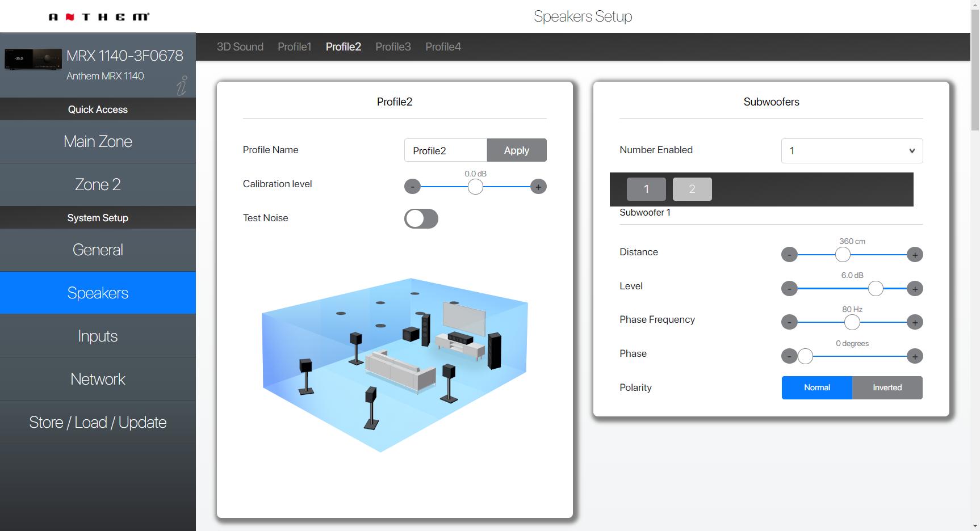This screenshot has width=980, height=531.
Task: Increase Phase degrees with plus button
Action: (x=915, y=356)
